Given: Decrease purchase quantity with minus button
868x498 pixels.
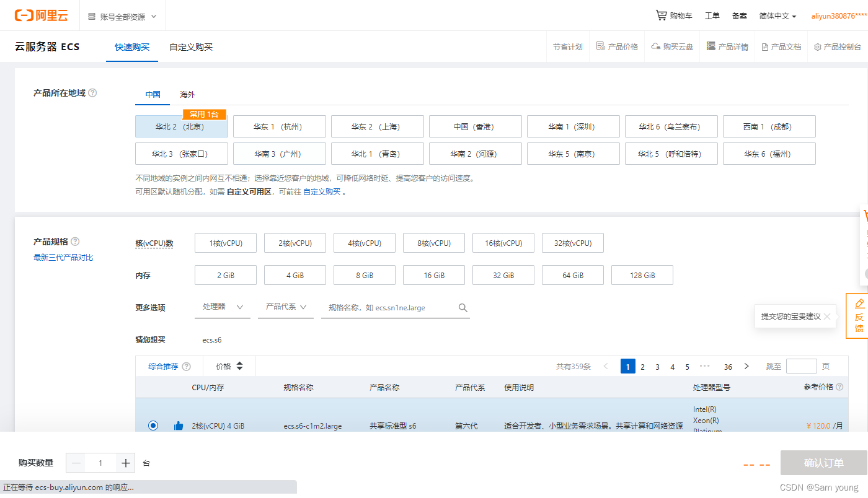Looking at the screenshot, I should [76, 463].
